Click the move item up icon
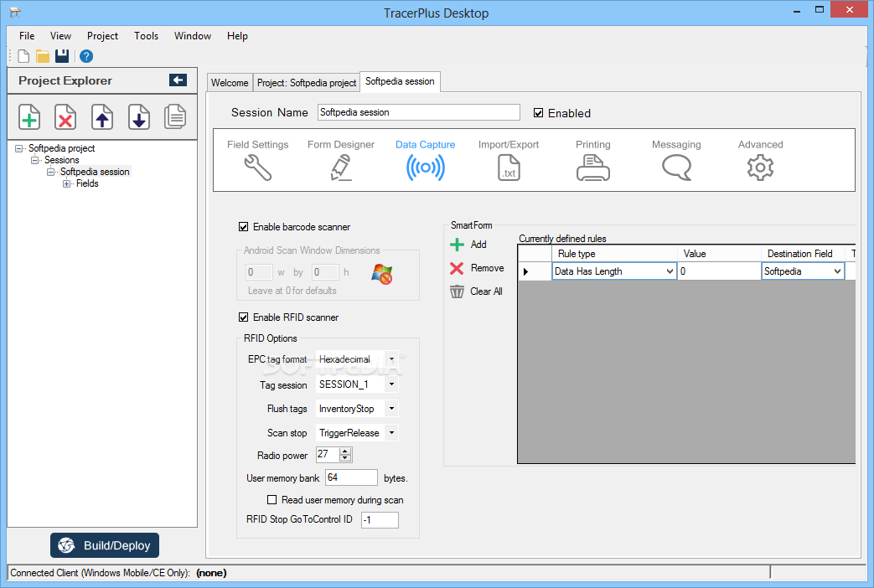874x588 pixels. click(x=102, y=117)
